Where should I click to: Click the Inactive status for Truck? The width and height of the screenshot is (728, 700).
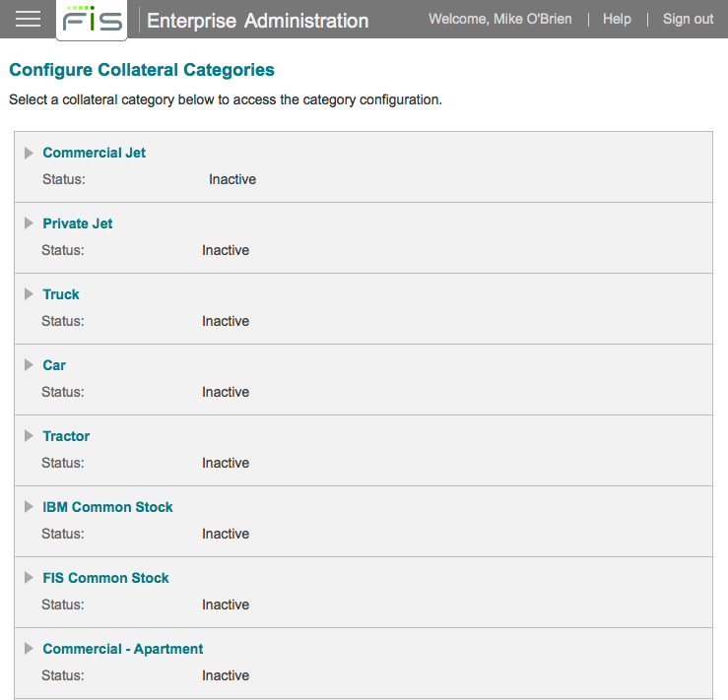(x=226, y=322)
